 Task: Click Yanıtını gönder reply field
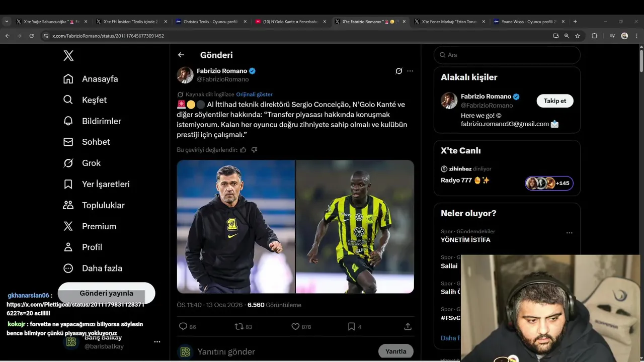click(284, 351)
